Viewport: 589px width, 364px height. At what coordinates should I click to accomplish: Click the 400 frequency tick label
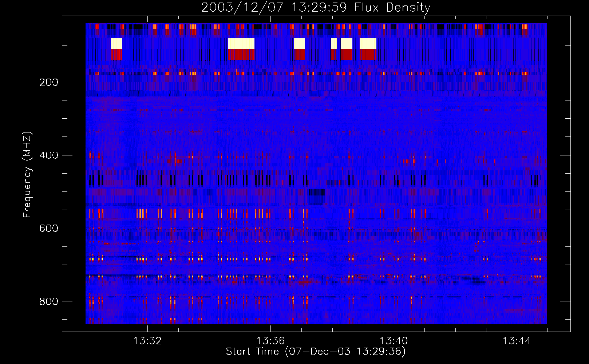pos(49,155)
